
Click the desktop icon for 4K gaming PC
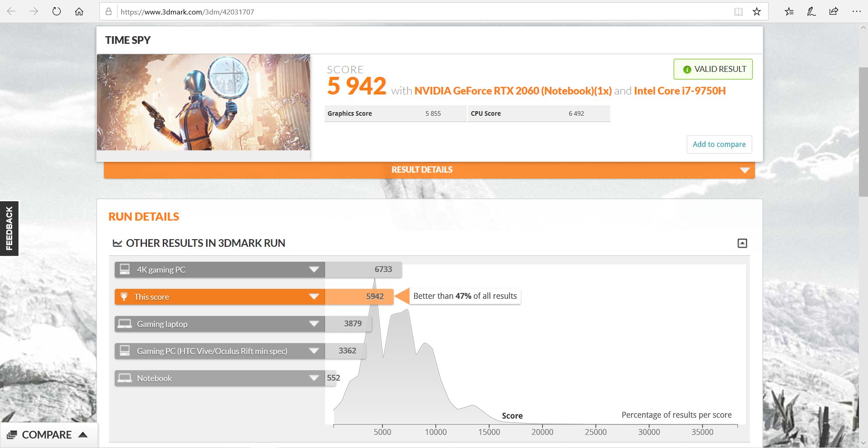125,269
